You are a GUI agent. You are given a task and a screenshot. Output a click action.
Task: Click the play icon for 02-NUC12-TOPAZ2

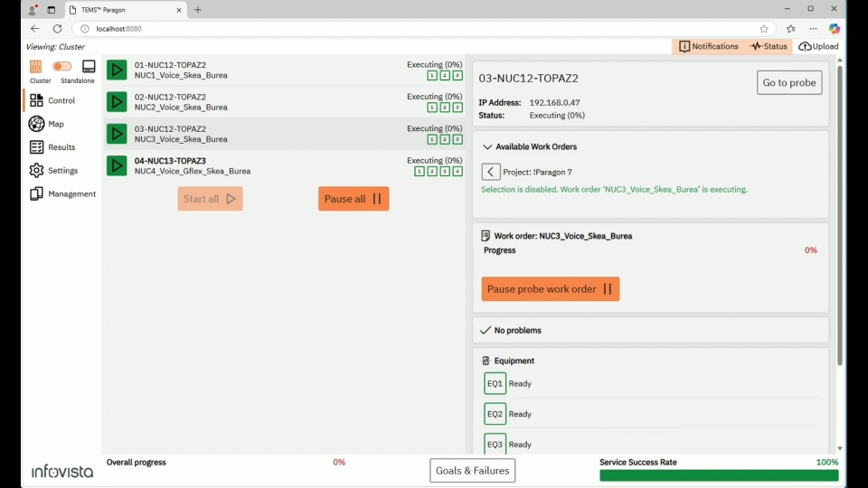tap(117, 102)
